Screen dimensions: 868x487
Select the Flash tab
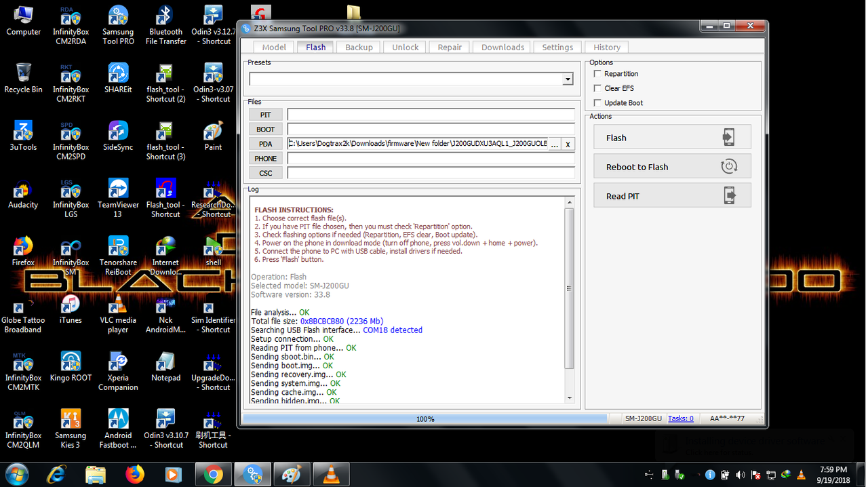(x=315, y=47)
